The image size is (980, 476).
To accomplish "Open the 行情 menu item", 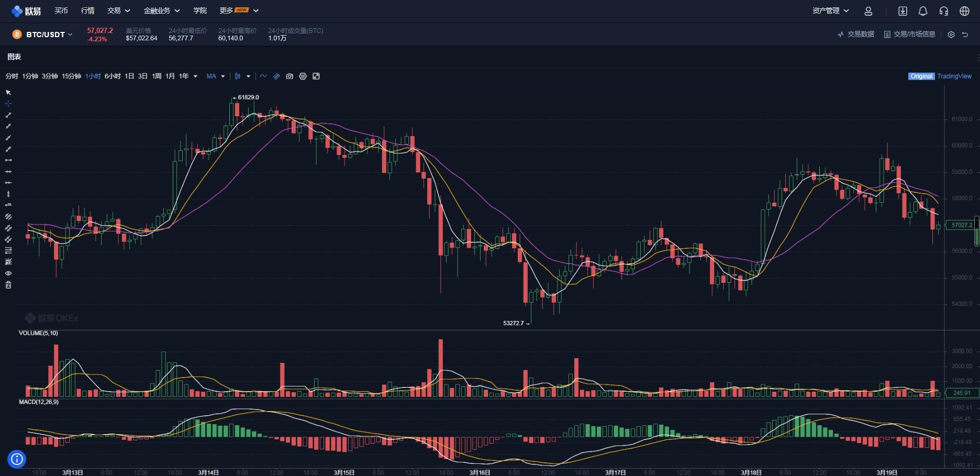I will (x=87, y=10).
